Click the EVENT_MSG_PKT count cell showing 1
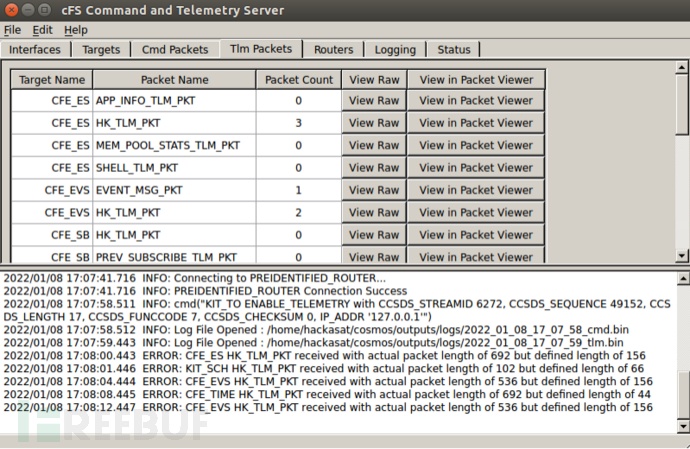The image size is (690, 449). (x=298, y=190)
